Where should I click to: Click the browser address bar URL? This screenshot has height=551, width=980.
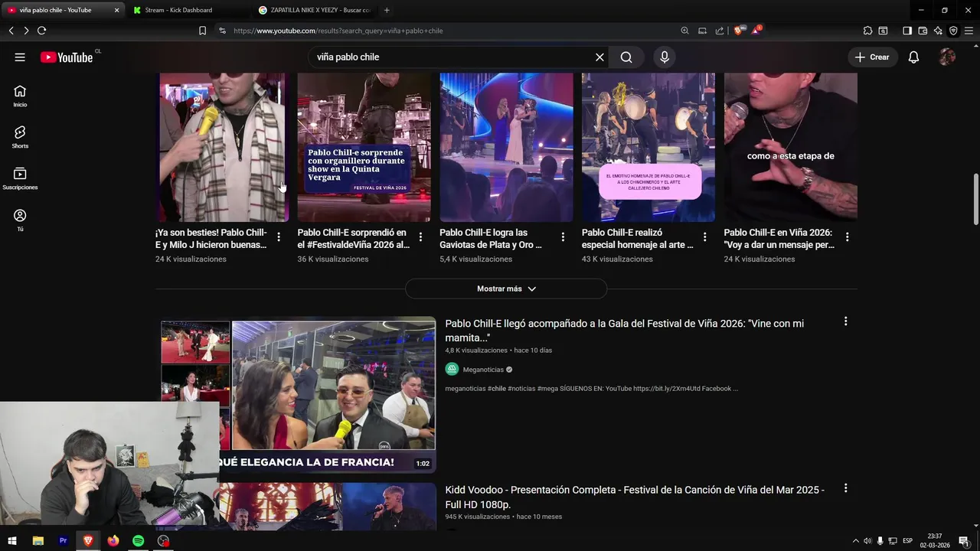338,31
